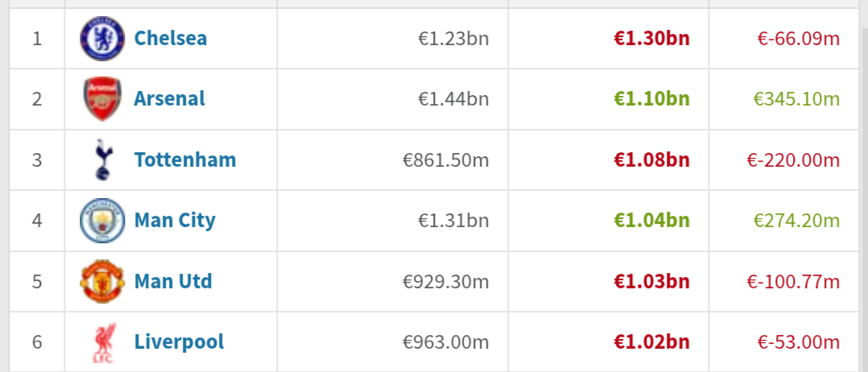The width and height of the screenshot is (868, 372).
Task: Open the Tottenham club link
Action: (x=185, y=160)
